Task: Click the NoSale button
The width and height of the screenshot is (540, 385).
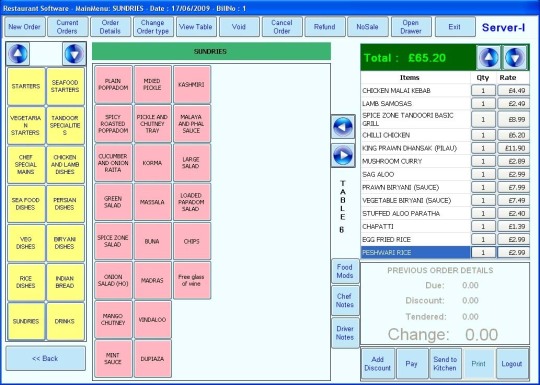Action: click(367, 27)
